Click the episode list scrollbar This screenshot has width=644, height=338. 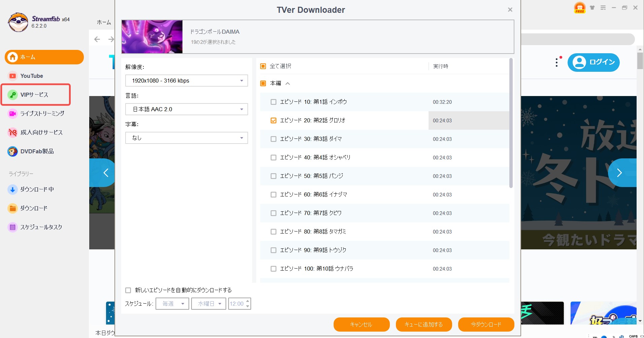[x=511, y=123]
